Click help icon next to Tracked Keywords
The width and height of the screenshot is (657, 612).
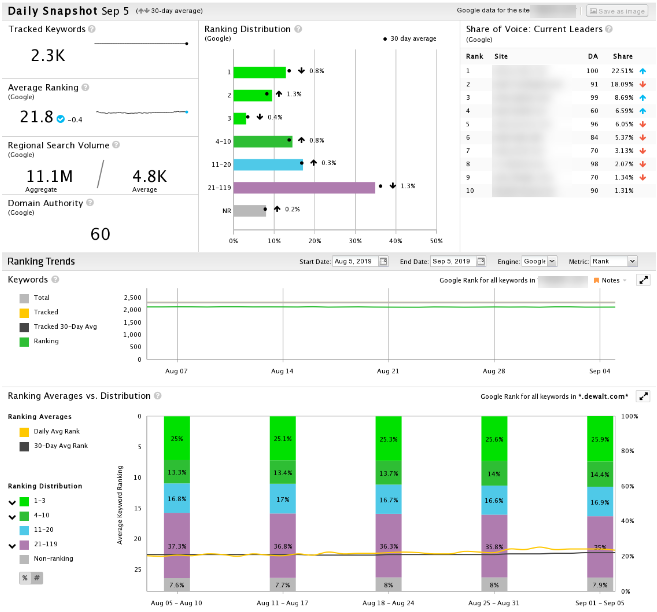tap(93, 29)
